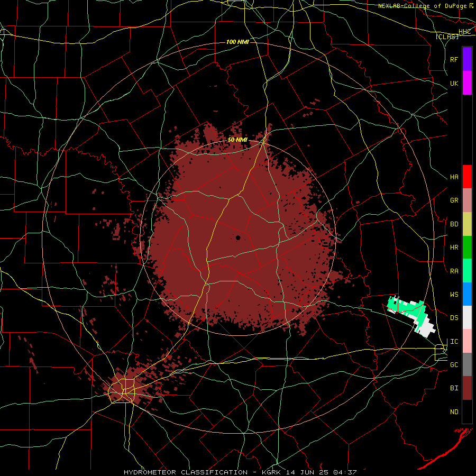Click the WS blue legend swatch

pos(467,294)
